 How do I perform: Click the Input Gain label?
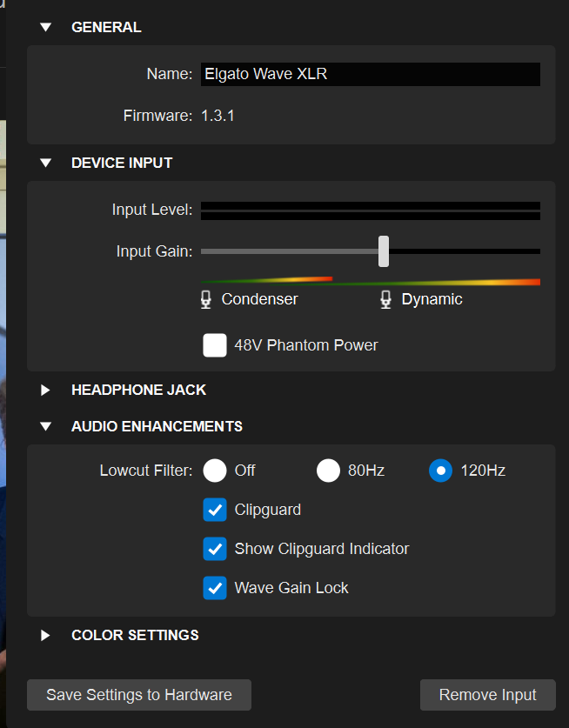point(154,251)
